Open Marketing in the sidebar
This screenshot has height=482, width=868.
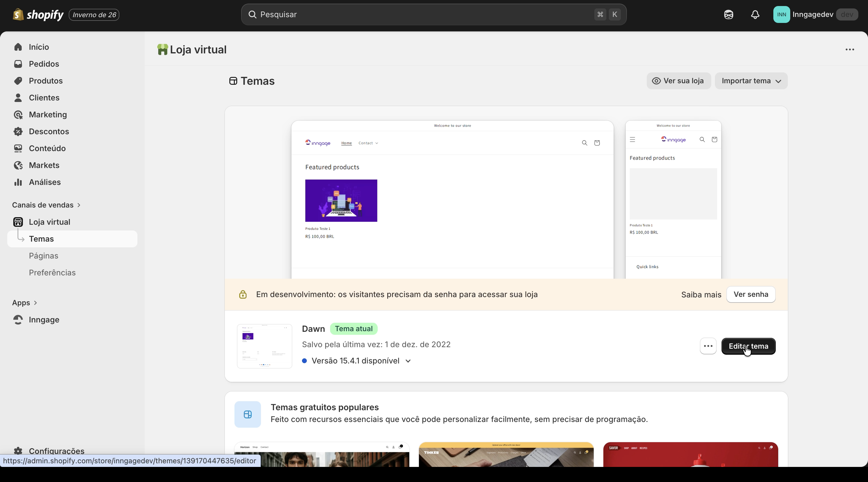click(x=48, y=114)
